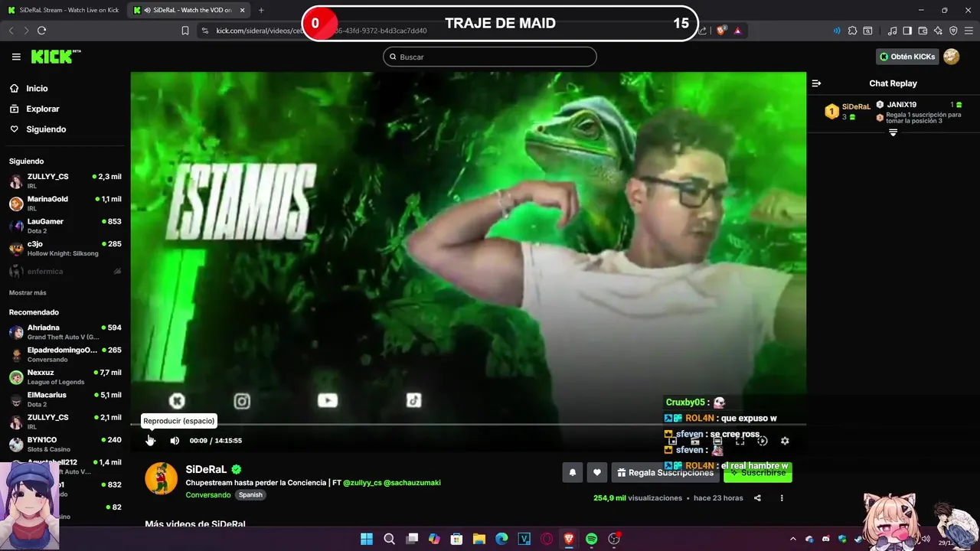
Task: Click the KICK logo
Action: 55,57
